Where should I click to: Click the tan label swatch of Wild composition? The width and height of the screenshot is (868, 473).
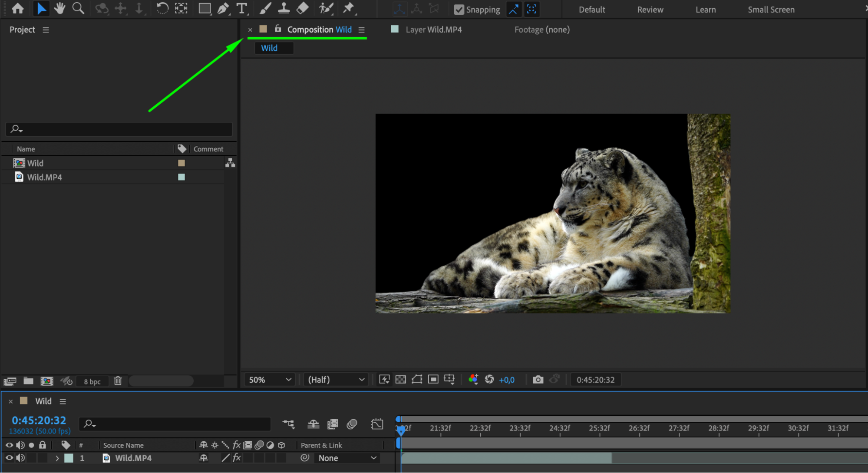pos(182,163)
